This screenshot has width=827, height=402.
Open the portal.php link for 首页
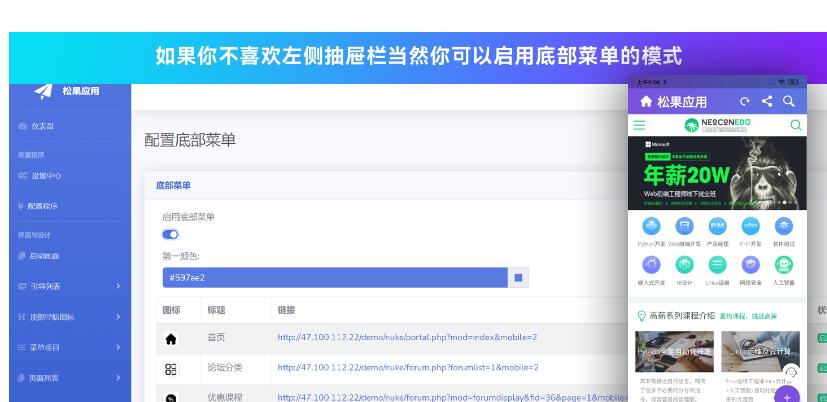(x=407, y=337)
